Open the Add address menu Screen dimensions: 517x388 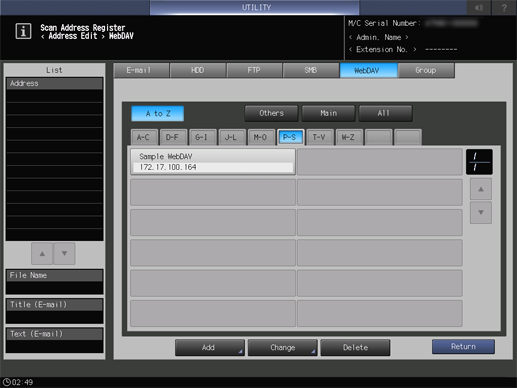(x=210, y=348)
